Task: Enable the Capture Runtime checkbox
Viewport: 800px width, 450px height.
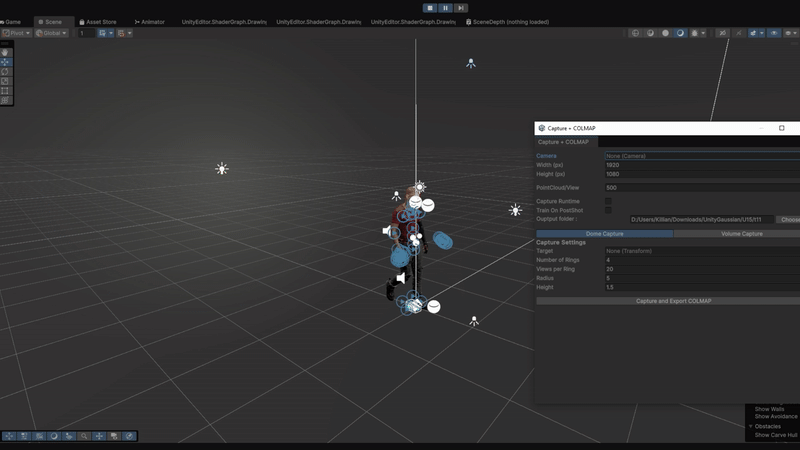Action: point(608,202)
